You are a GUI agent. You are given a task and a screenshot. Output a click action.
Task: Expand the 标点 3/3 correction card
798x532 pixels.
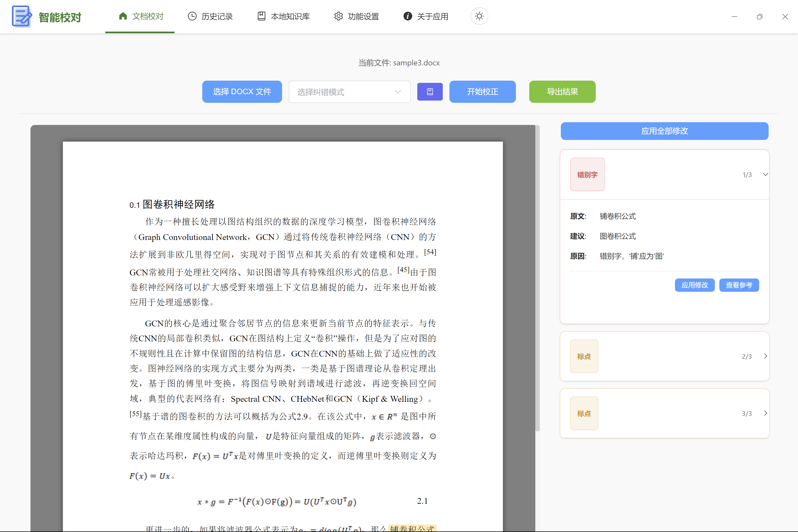[x=765, y=413]
